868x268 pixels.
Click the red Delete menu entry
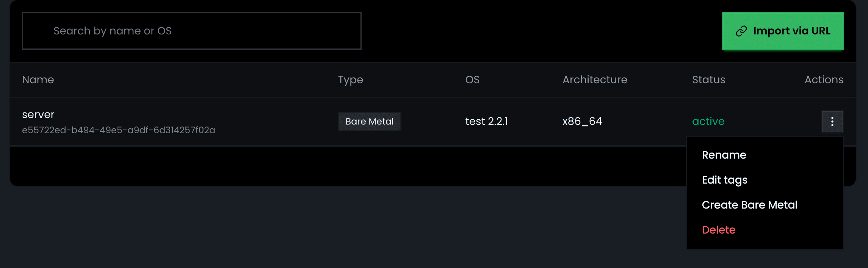718,230
